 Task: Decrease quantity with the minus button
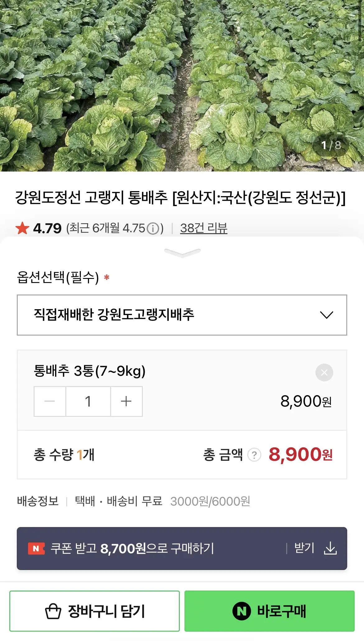50,401
